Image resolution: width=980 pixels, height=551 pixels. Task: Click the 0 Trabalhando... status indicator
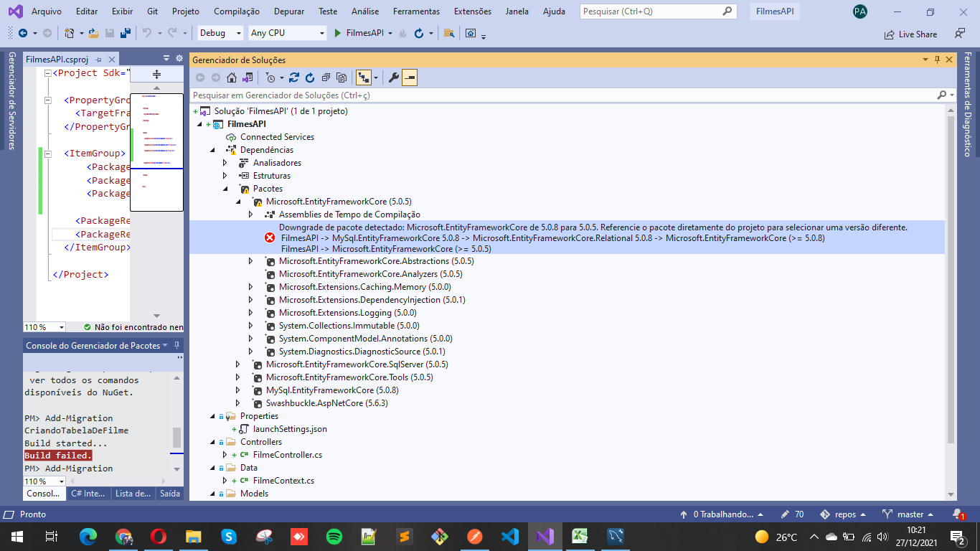pyautogui.click(x=720, y=514)
